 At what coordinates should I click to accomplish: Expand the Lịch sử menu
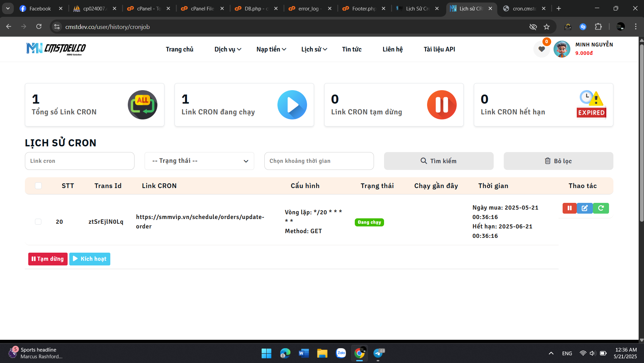(314, 49)
